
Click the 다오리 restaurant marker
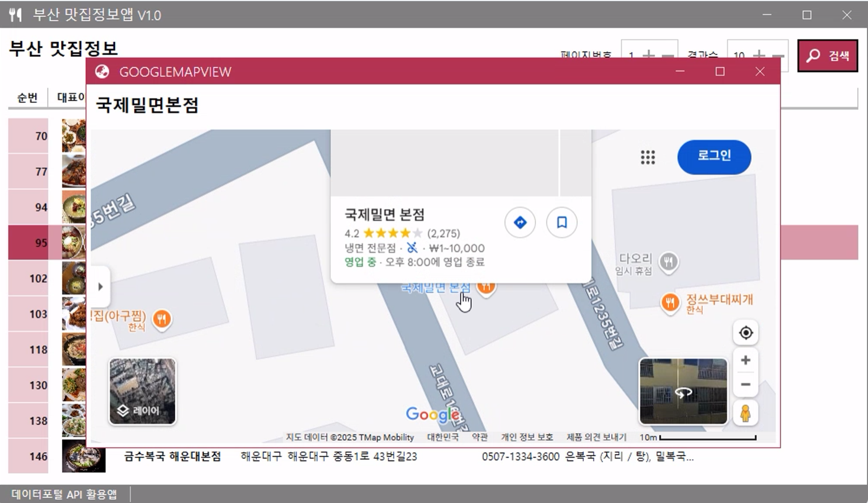coord(668,261)
